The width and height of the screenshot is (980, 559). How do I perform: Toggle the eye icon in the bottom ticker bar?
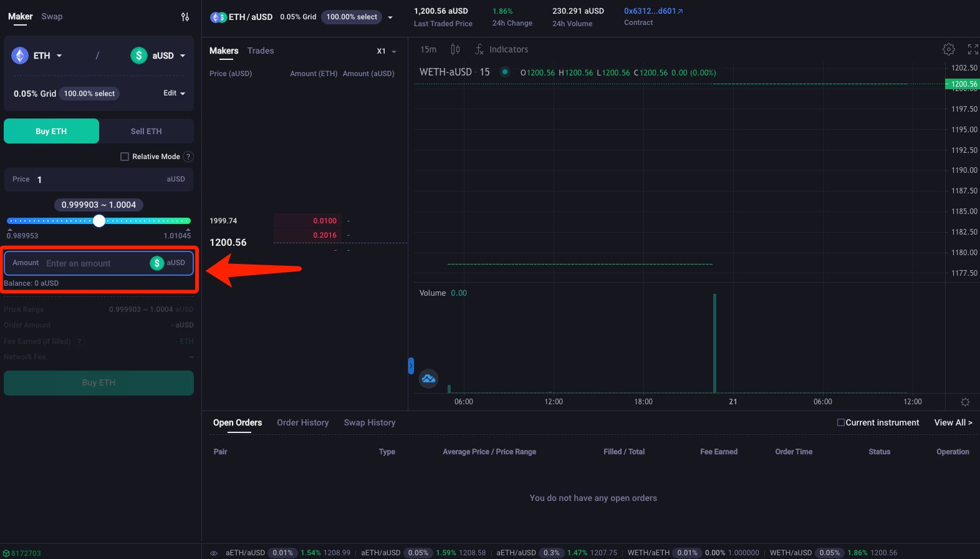click(x=214, y=553)
